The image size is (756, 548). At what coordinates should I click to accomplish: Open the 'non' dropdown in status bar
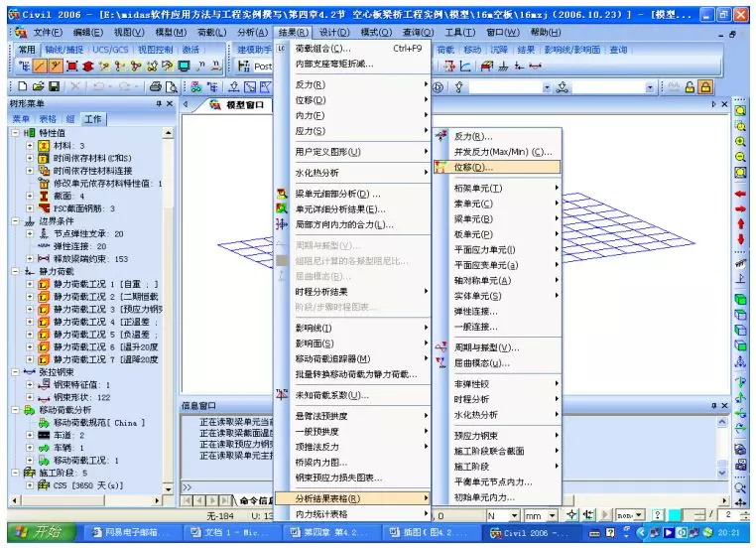tap(638, 515)
